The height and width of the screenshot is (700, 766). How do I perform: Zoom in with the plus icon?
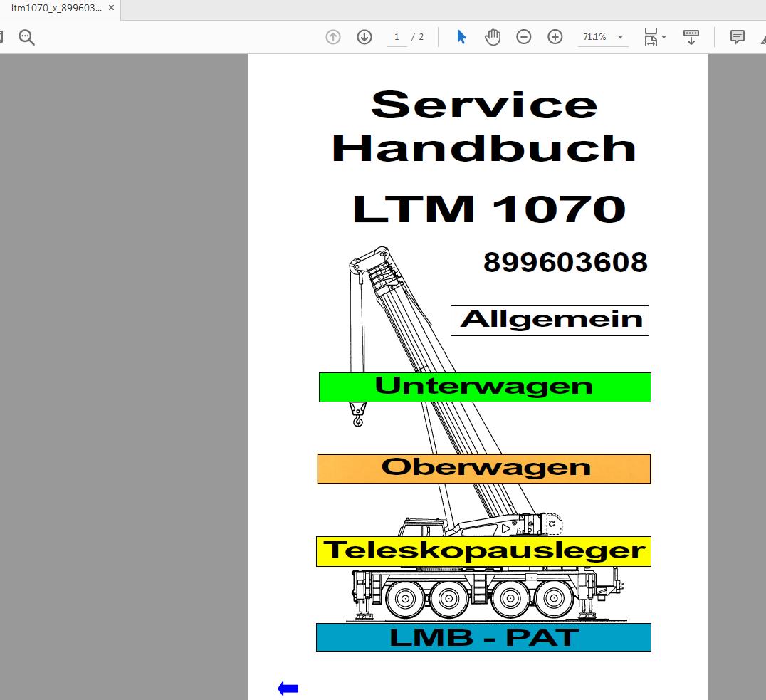coord(555,36)
